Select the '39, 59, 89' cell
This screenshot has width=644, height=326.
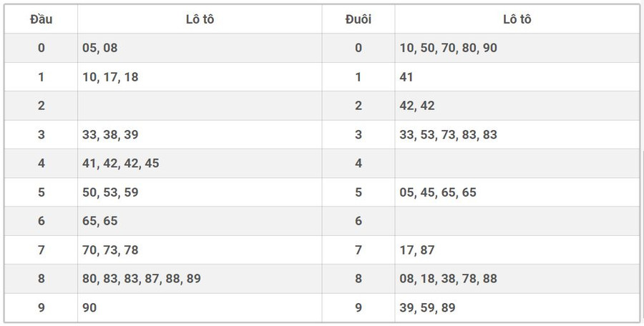tap(428, 307)
